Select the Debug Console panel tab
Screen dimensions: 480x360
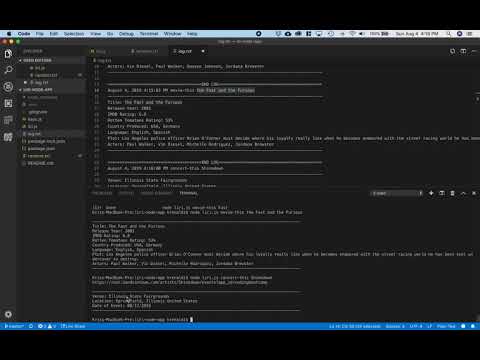[156, 193]
